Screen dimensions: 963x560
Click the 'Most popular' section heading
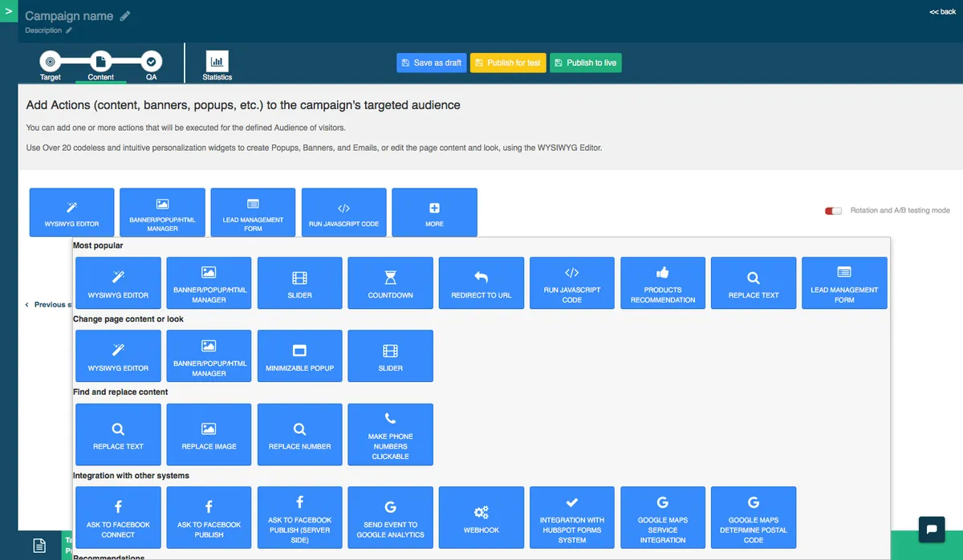click(x=98, y=246)
